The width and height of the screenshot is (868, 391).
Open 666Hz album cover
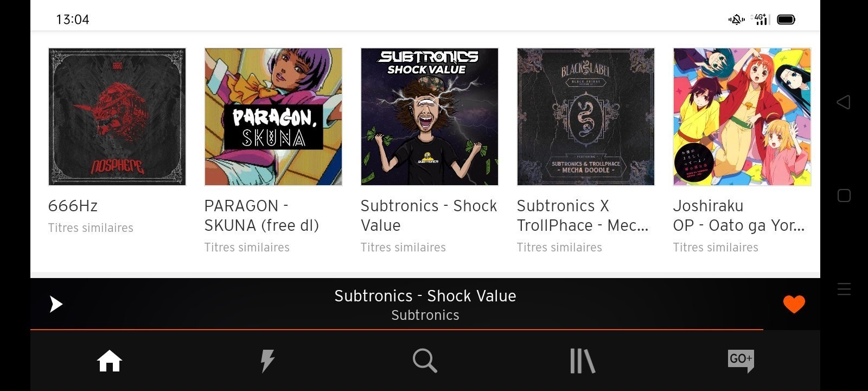point(117,117)
